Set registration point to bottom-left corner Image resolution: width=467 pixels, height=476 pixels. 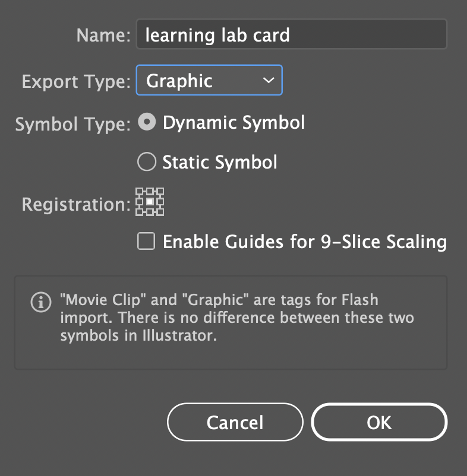[x=140, y=211]
